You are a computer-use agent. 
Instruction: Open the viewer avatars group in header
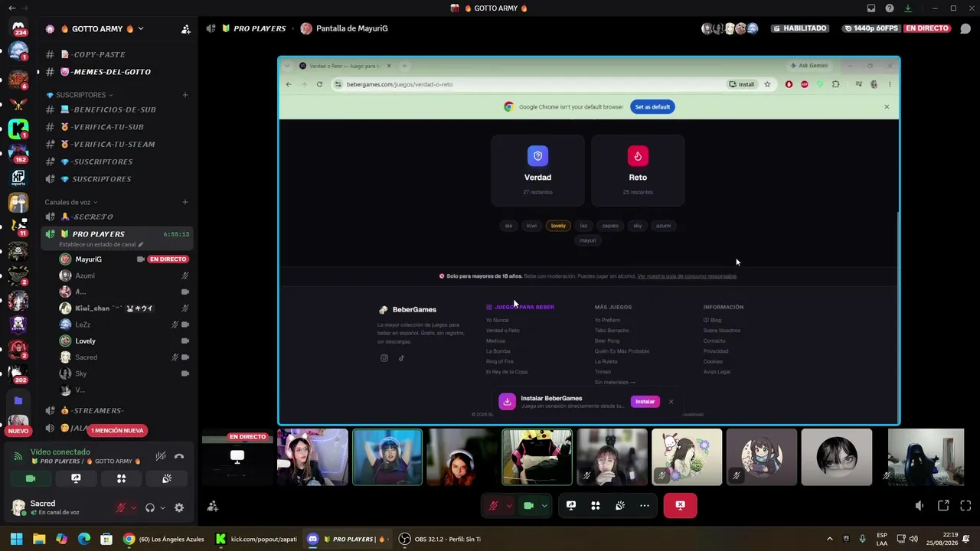tap(730, 28)
